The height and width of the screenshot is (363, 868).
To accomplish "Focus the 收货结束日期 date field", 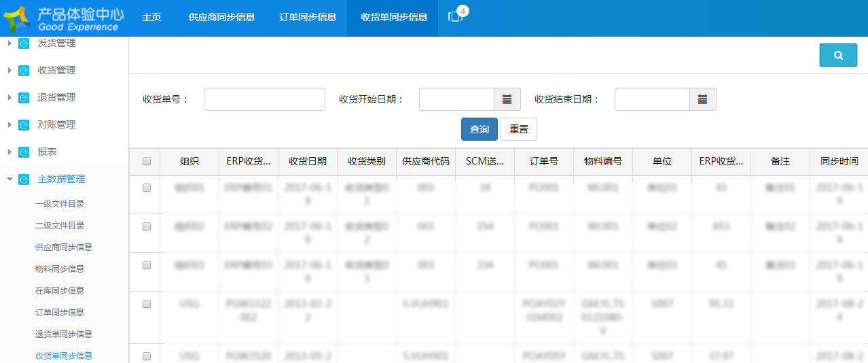I will pyautogui.click(x=652, y=99).
